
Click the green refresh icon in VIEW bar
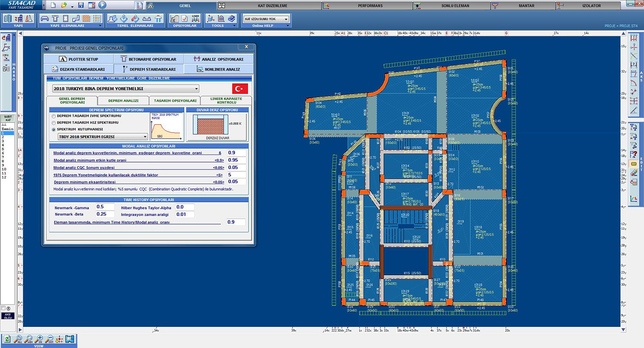(x=7, y=340)
